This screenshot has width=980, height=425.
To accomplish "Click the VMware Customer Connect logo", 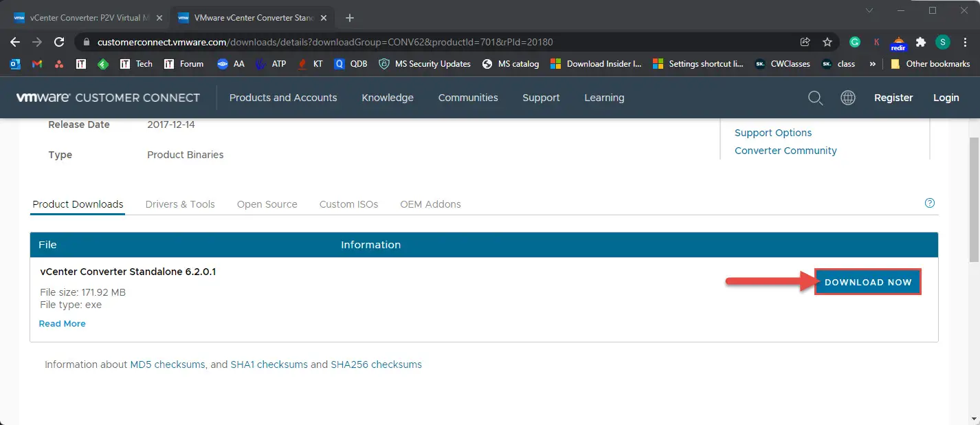I will pos(109,98).
